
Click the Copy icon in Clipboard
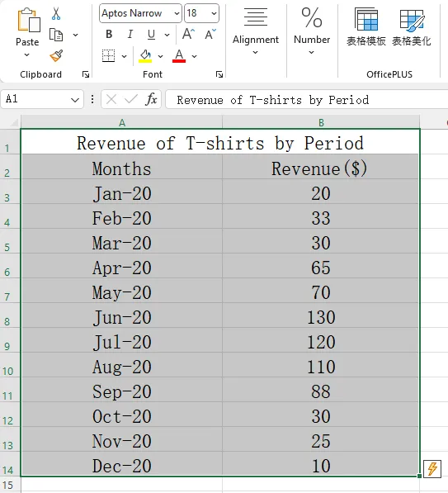tap(56, 35)
